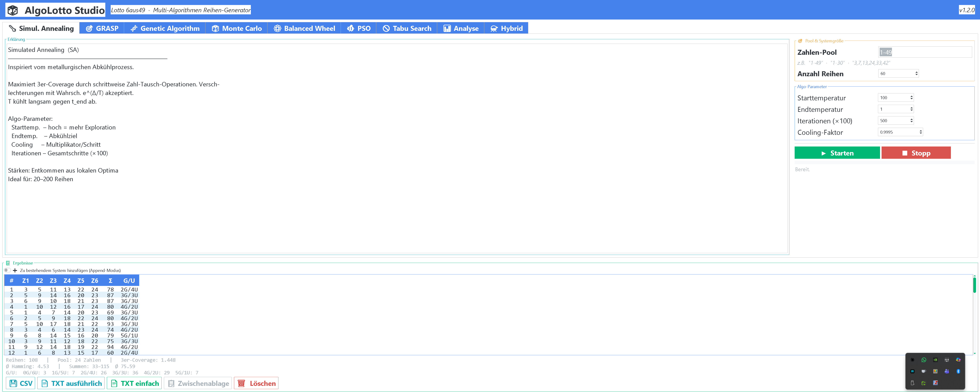Open the GRASP algorithm tab
980x392 pixels.
102,29
